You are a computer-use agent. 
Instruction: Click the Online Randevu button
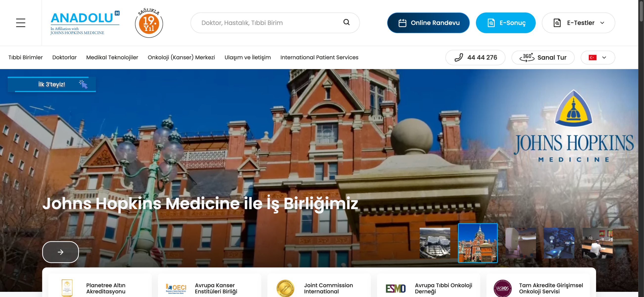pos(428,23)
